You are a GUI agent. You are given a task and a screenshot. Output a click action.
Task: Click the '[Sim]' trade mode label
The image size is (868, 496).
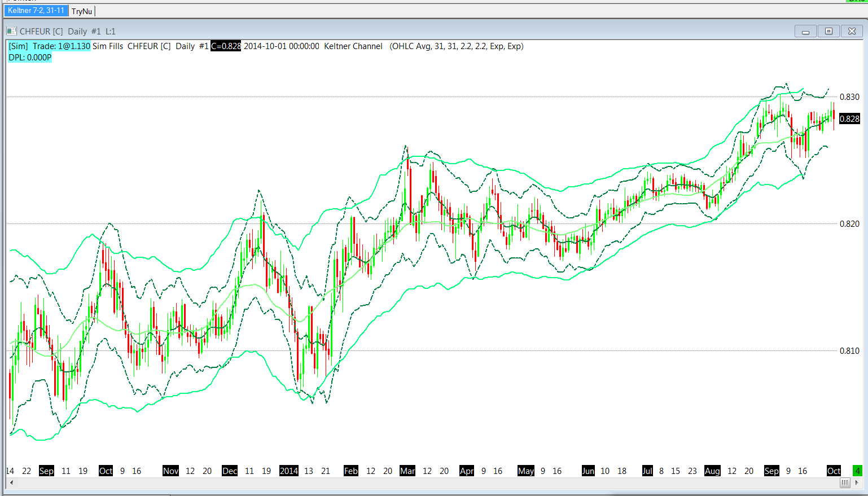(18, 46)
